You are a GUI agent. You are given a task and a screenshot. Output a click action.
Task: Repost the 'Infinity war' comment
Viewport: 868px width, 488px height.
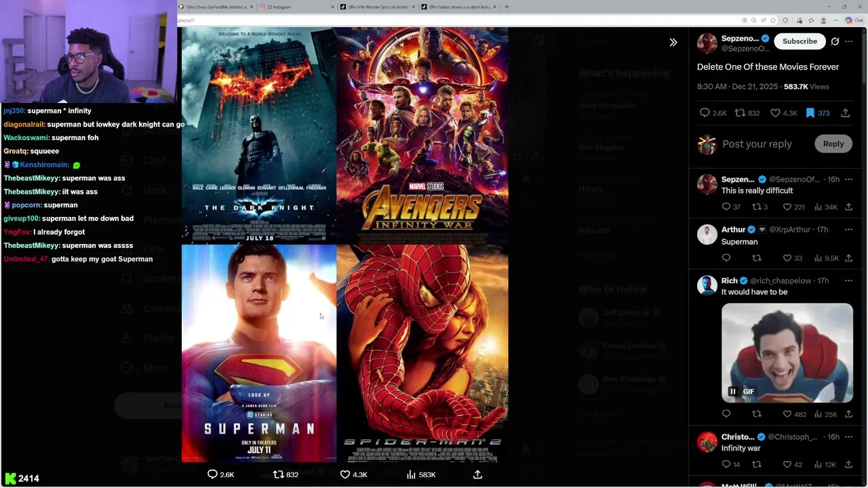click(x=757, y=464)
